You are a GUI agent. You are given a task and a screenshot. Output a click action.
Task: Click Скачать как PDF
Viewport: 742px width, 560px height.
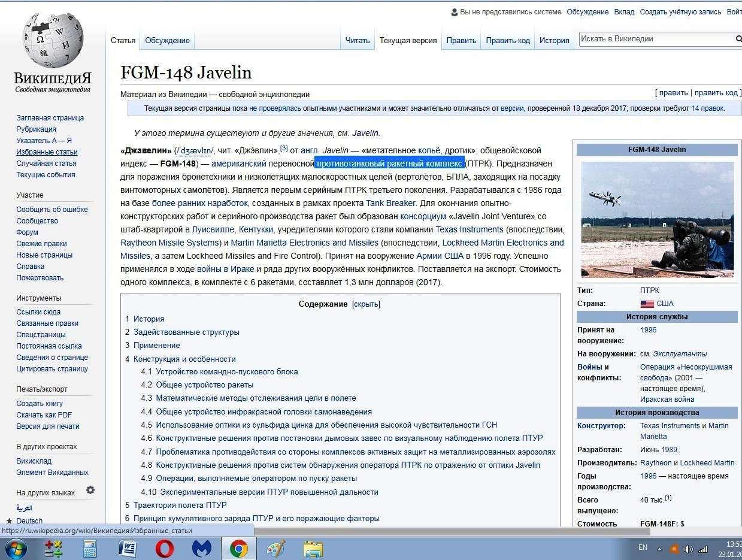[x=44, y=415]
